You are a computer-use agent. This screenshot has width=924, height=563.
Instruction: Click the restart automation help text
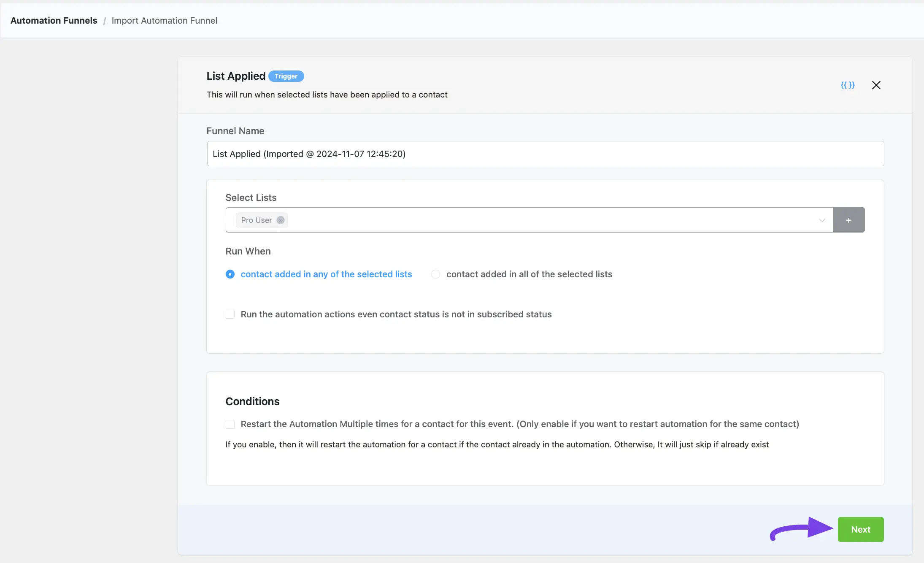pyautogui.click(x=497, y=444)
